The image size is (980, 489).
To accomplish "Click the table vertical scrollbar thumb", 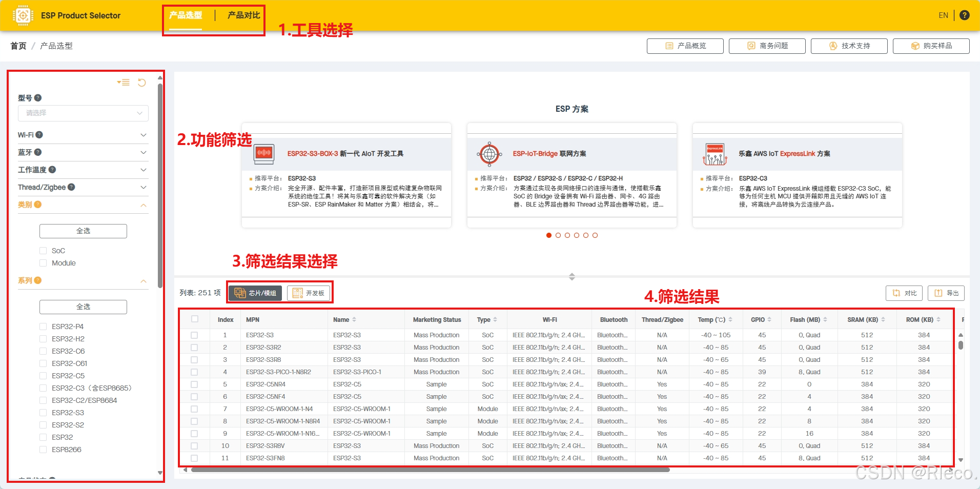I will pos(961,345).
